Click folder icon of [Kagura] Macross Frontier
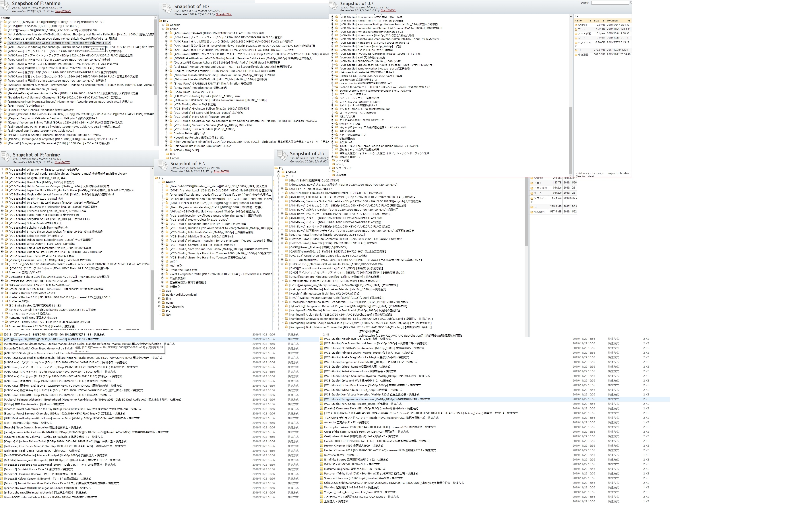Viewport: 791px width, 532px height. (x=171, y=71)
